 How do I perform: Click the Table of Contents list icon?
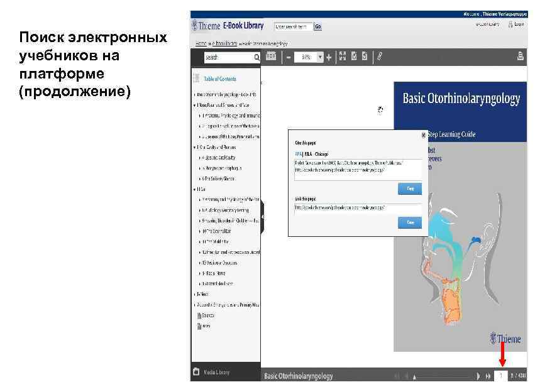(x=197, y=79)
